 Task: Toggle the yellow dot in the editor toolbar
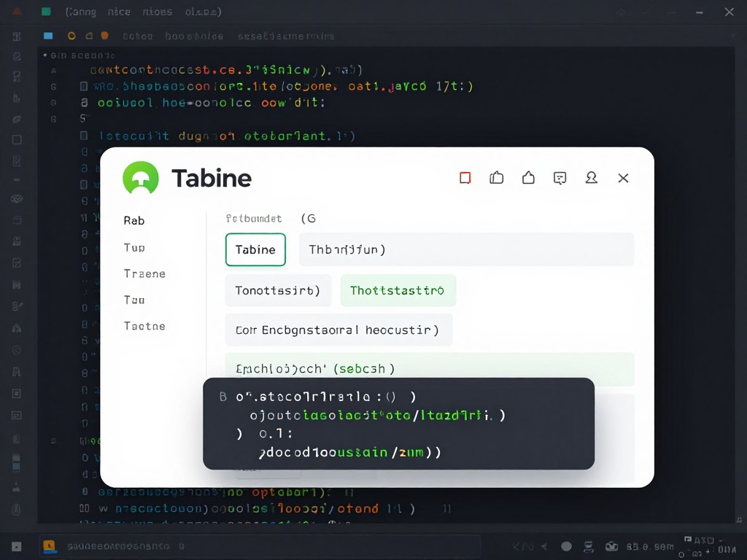click(x=71, y=35)
